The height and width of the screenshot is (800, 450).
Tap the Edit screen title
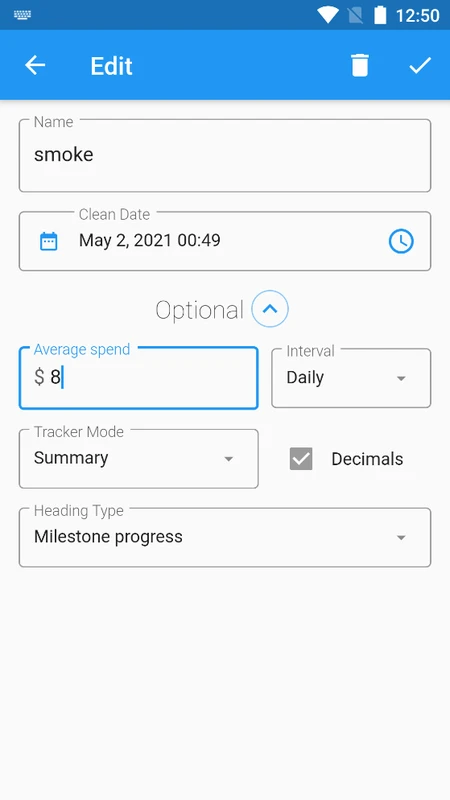coord(111,66)
